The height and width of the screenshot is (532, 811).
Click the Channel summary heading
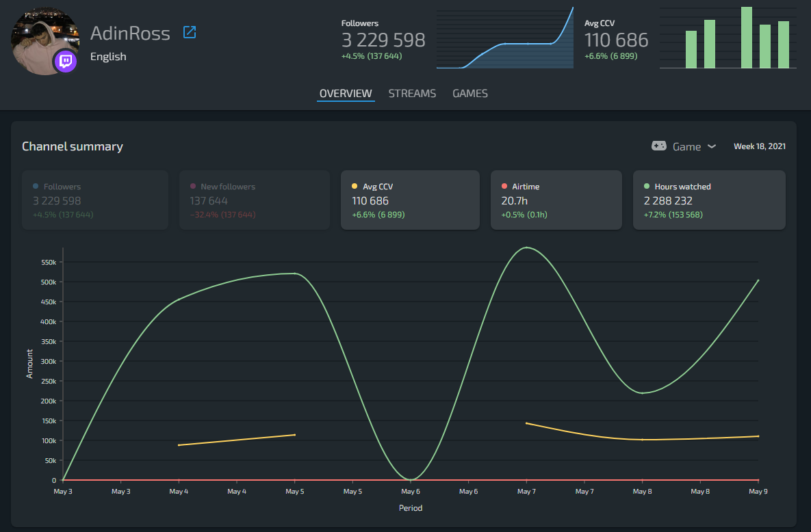[73, 146]
